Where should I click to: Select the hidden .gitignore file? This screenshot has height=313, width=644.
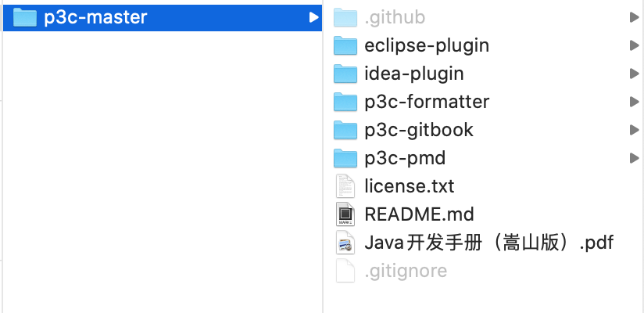406,271
